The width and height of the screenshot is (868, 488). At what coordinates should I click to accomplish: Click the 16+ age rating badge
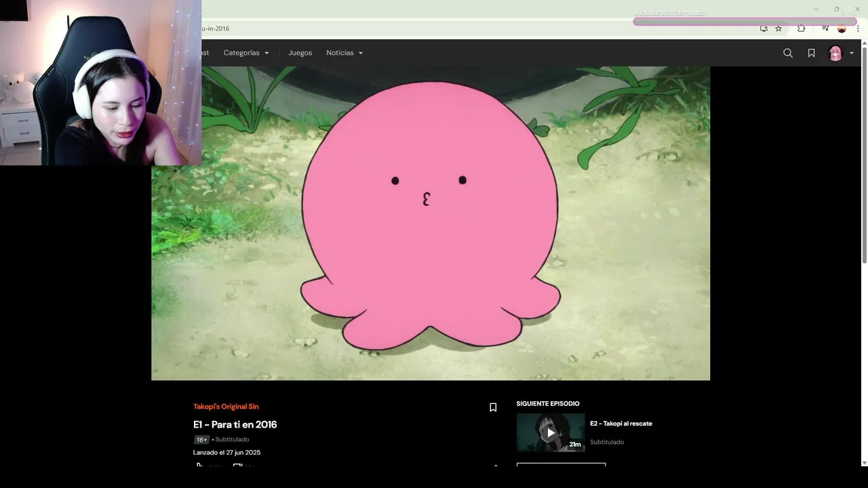pos(201,439)
